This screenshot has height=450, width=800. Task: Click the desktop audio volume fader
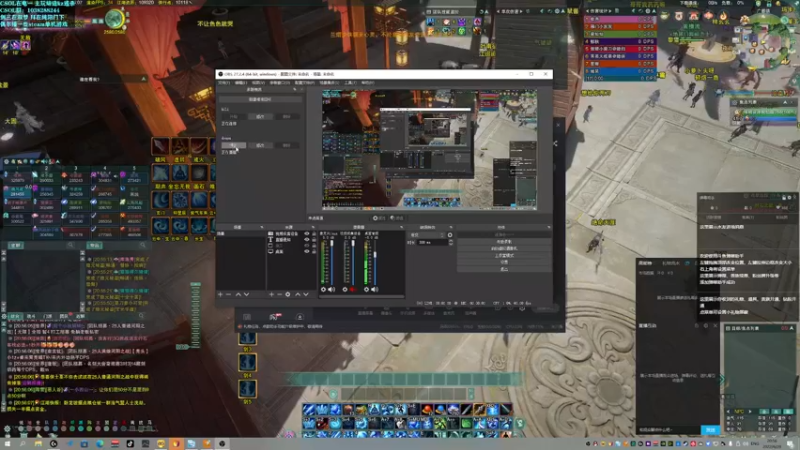tap(376, 261)
